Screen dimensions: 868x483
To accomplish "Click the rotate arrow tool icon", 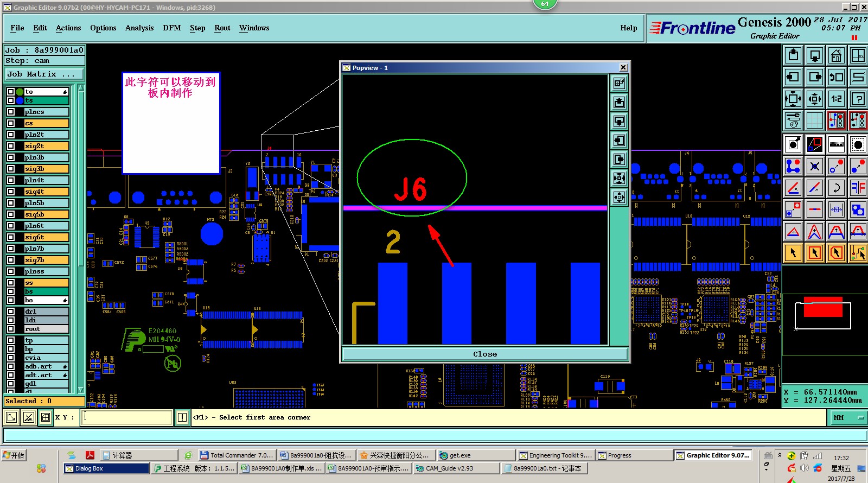I will [x=836, y=188].
